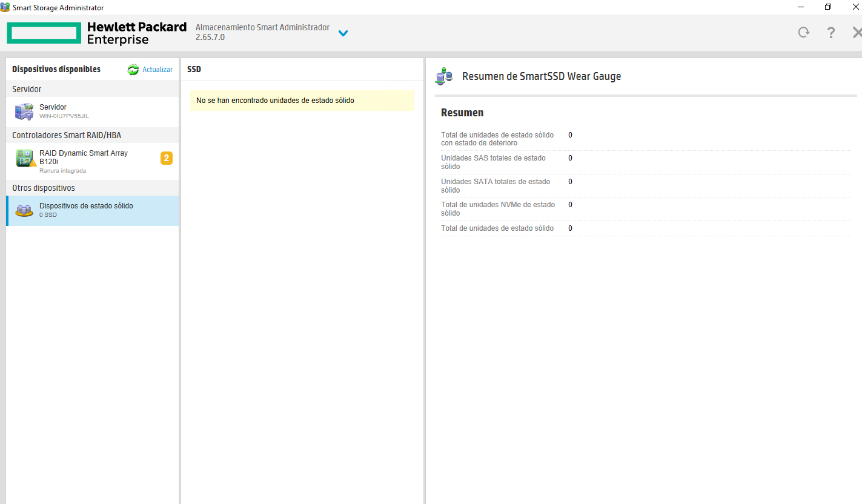The height and width of the screenshot is (504, 862).
Task: Click the 'Dispositivos disponibles' panel title
Action: (x=56, y=70)
